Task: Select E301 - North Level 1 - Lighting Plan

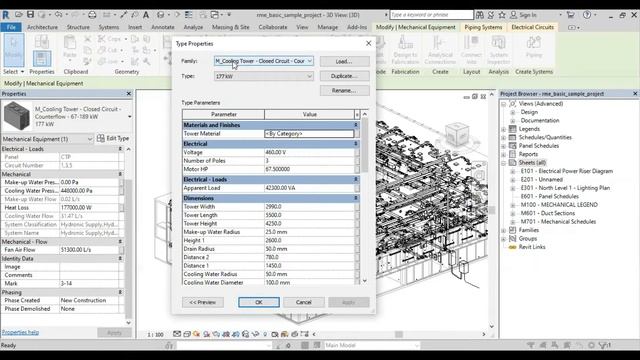Action: [x=565, y=188]
